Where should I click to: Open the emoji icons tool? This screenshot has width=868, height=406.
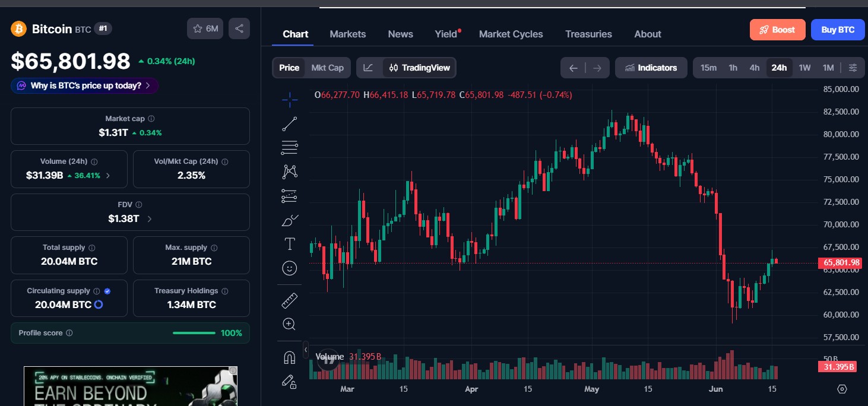click(290, 268)
